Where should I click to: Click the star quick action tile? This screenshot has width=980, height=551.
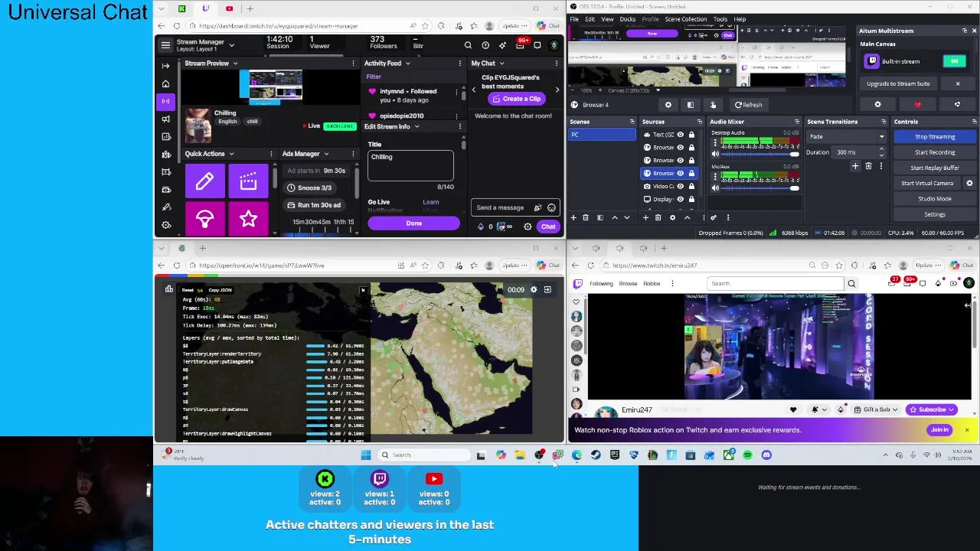(248, 219)
